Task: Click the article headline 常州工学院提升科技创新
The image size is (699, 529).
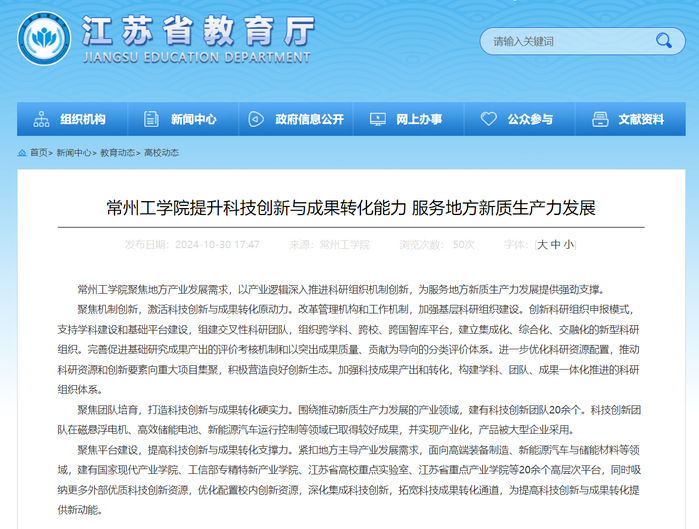Action: pos(351,208)
